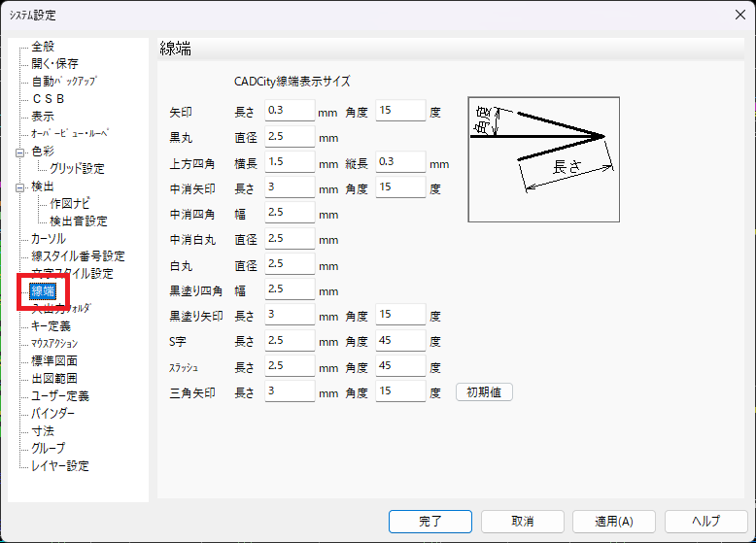
Task: Open the 開く・保存 settings page
Action: tap(54, 63)
